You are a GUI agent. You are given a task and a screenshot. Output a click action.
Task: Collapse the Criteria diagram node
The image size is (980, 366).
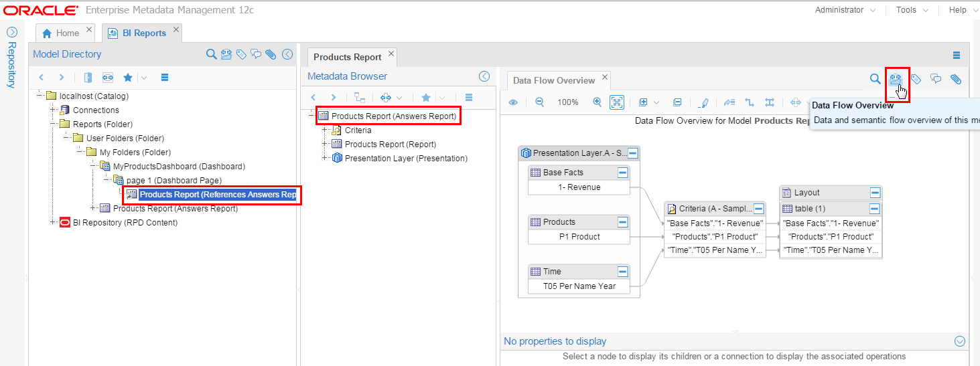point(758,209)
